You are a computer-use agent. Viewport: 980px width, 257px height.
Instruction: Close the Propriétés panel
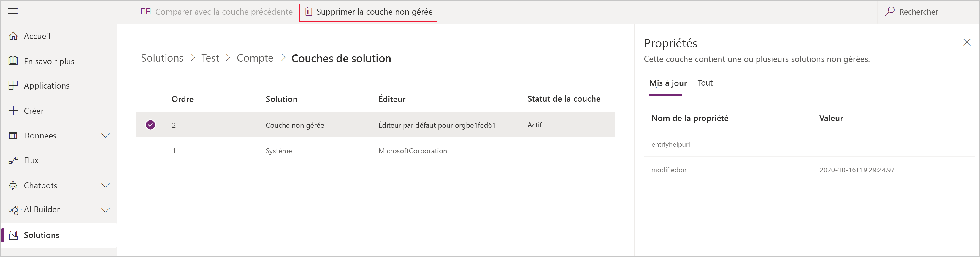point(967,42)
